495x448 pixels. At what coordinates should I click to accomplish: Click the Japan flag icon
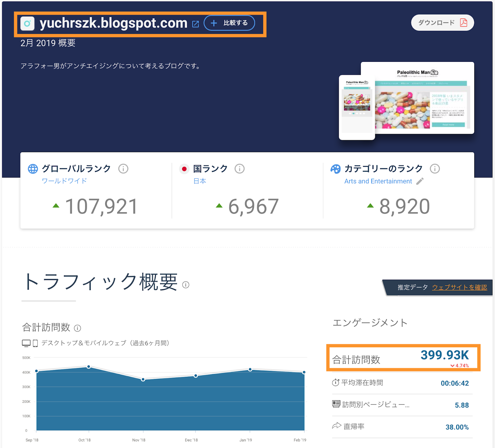(184, 169)
